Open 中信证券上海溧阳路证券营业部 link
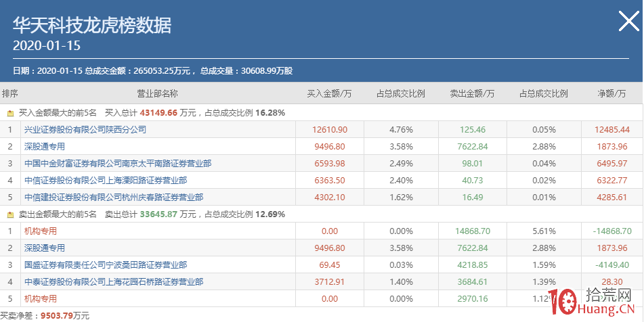Viewport: 644px width, 322px height. click(106, 181)
